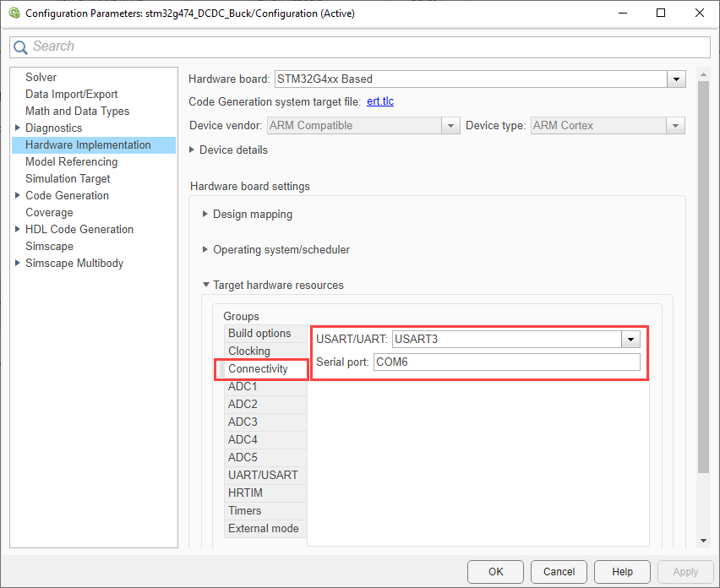Expand Operating system/scheduler section

[205, 250]
